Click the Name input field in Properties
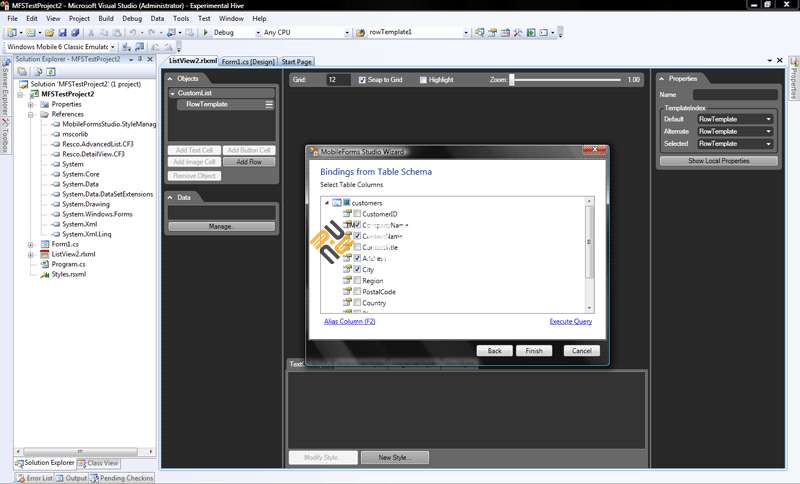The image size is (800, 484). (x=734, y=95)
